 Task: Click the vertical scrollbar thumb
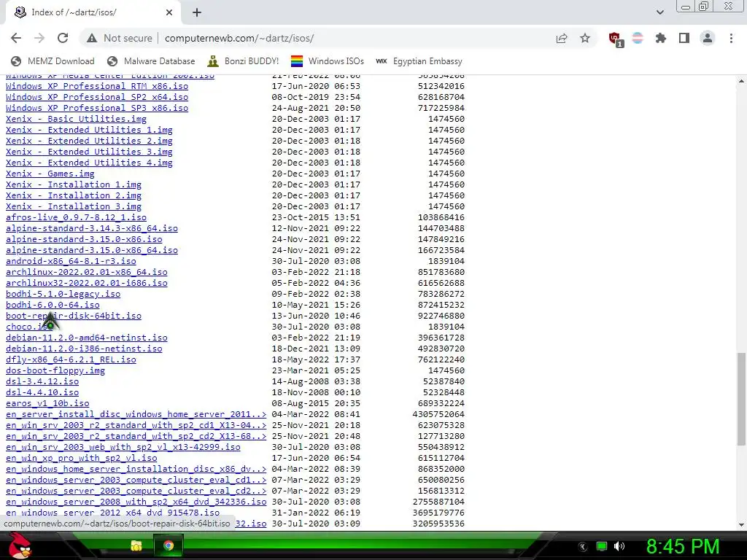click(741, 399)
